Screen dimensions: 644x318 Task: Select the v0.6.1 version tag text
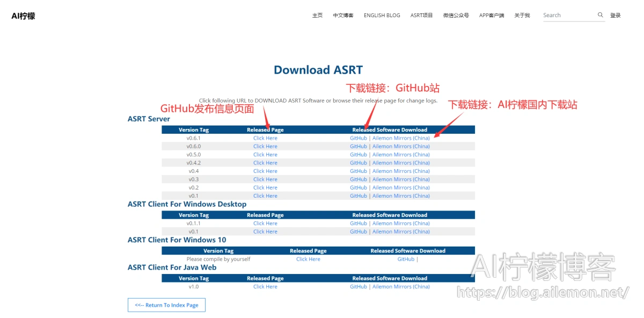pos(194,138)
